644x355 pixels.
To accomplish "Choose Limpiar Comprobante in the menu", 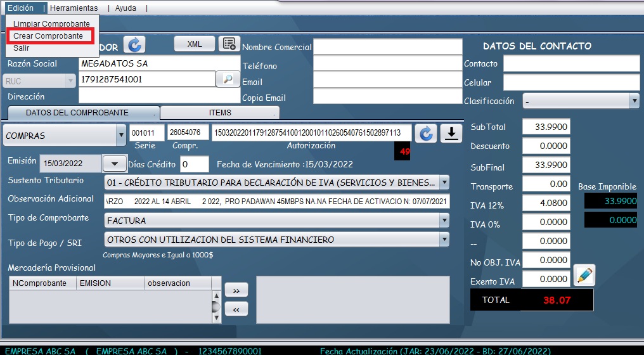I will point(51,24).
